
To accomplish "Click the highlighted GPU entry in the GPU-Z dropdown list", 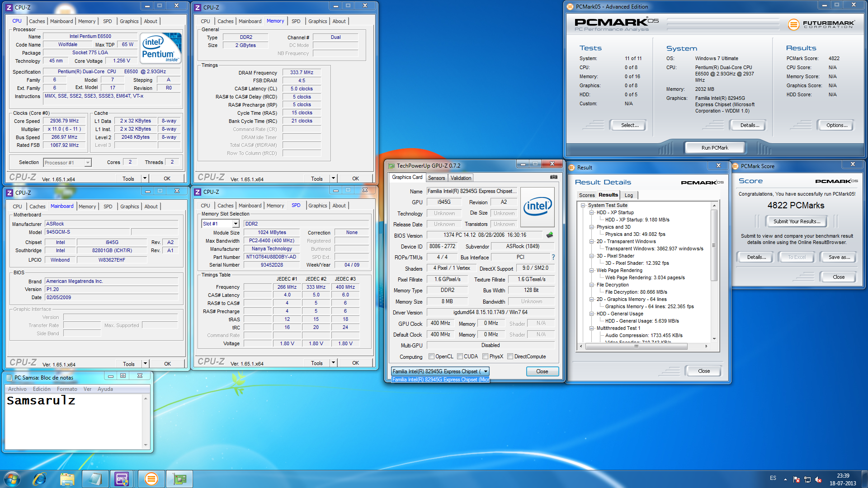I will (440, 380).
